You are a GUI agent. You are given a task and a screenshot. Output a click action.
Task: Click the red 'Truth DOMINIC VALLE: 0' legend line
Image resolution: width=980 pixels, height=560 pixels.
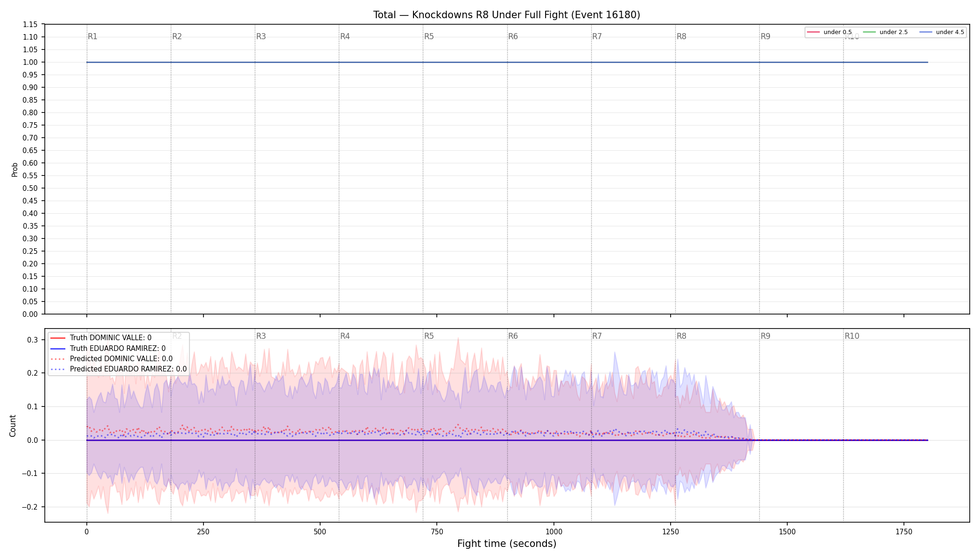click(58, 338)
